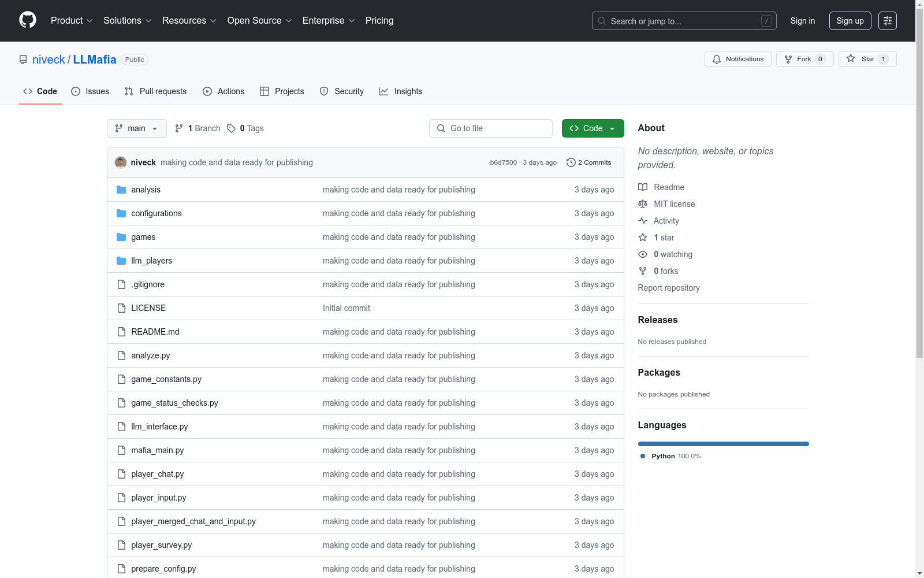
Task: Click the .gitignore file icon
Action: 121,284
